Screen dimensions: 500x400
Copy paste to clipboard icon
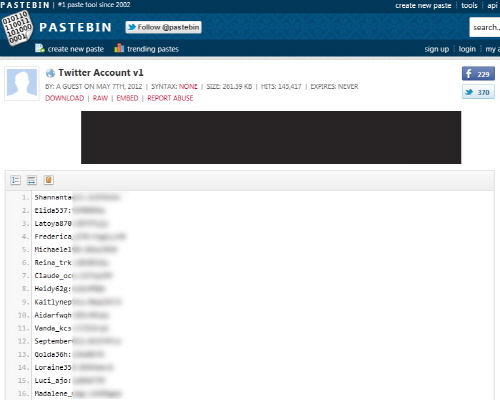(49, 180)
